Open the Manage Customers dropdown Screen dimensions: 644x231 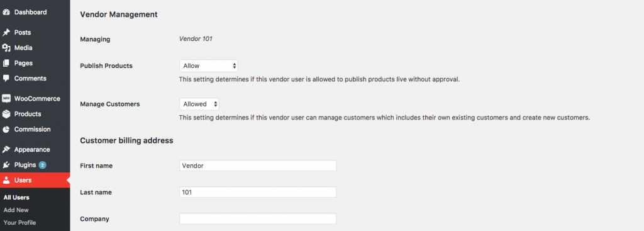pyautogui.click(x=199, y=104)
